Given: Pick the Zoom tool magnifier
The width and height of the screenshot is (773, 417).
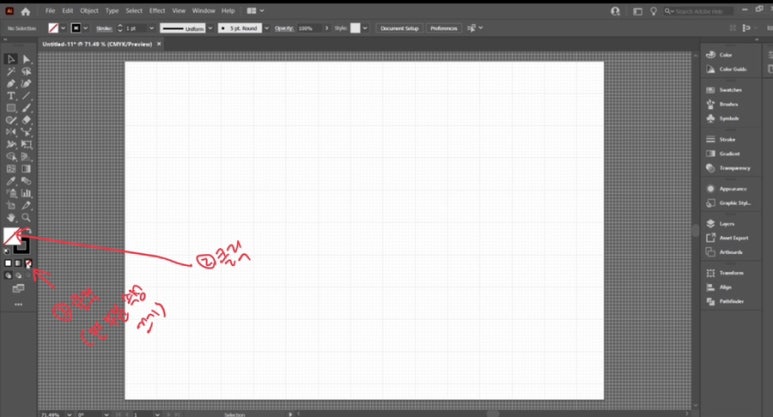Looking at the screenshot, I should 26,217.
